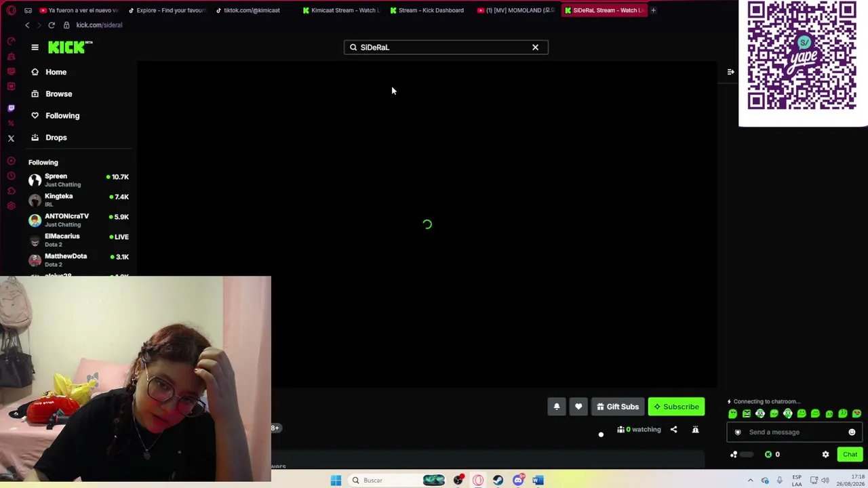Open Windows Start menu

[336, 481]
